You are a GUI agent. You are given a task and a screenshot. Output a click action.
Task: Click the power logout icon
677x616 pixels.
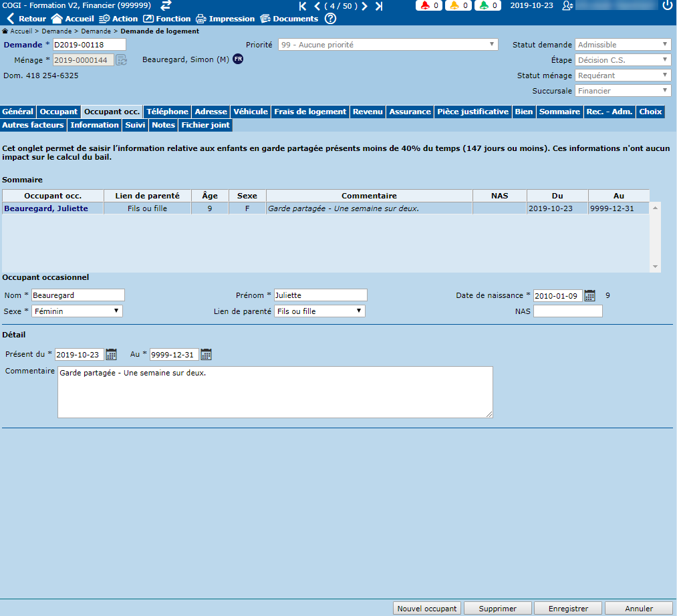click(667, 6)
